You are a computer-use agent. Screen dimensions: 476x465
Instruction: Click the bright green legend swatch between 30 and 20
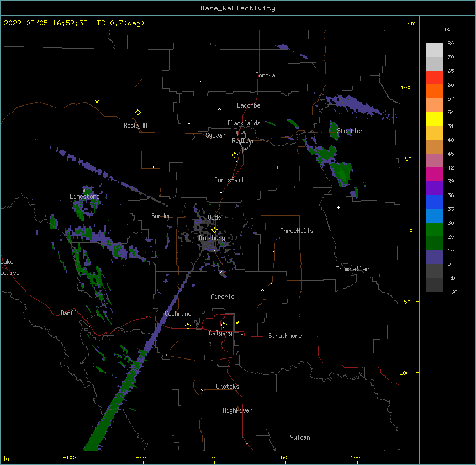click(x=434, y=230)
